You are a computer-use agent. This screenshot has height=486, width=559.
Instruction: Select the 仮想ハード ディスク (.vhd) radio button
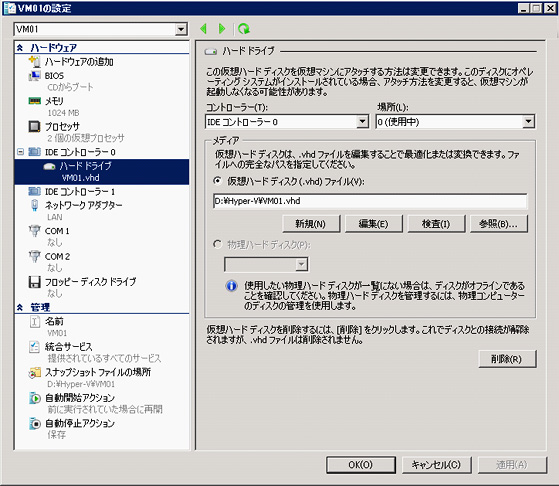click(217, 181)
